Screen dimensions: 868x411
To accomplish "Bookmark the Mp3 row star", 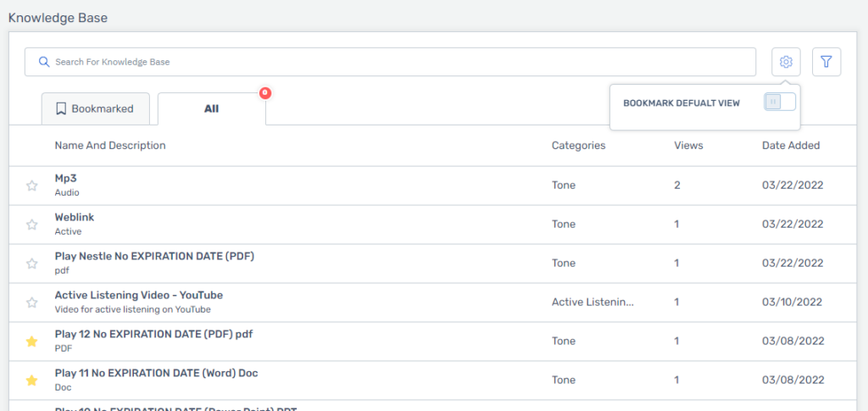I will [x=32, y=186].
